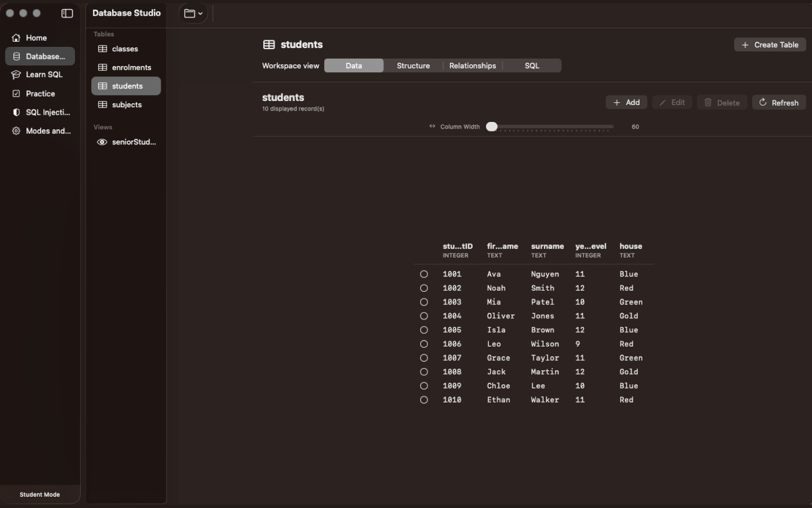The height and width of the screenshot is (508, 812).
Task: Click the surname cell Nguyen
Action: tap(545, 274)
